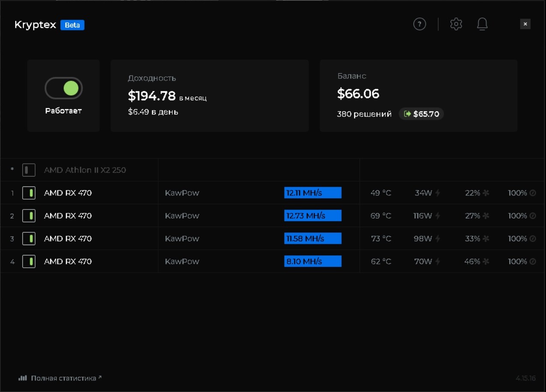This screenshot has width=546, height=392.
Task: Click the gauge icon in the 62 °C row
Action: click(x=533, y=261)
